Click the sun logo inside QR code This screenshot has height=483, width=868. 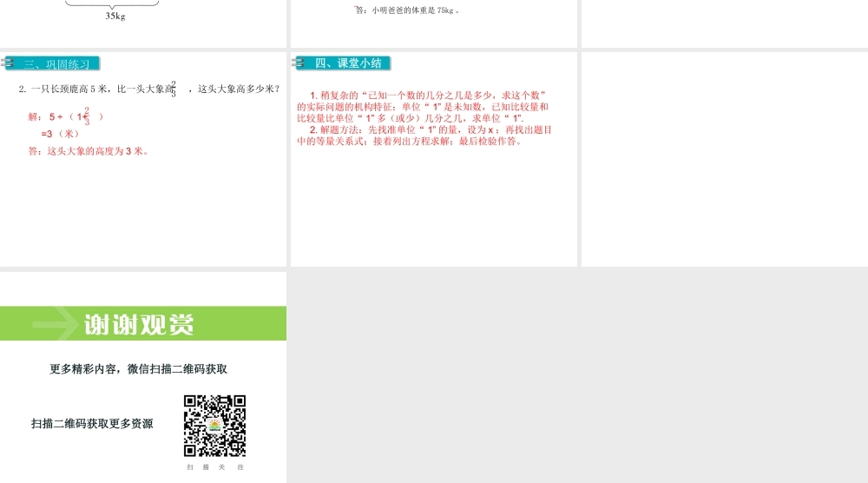214,426
